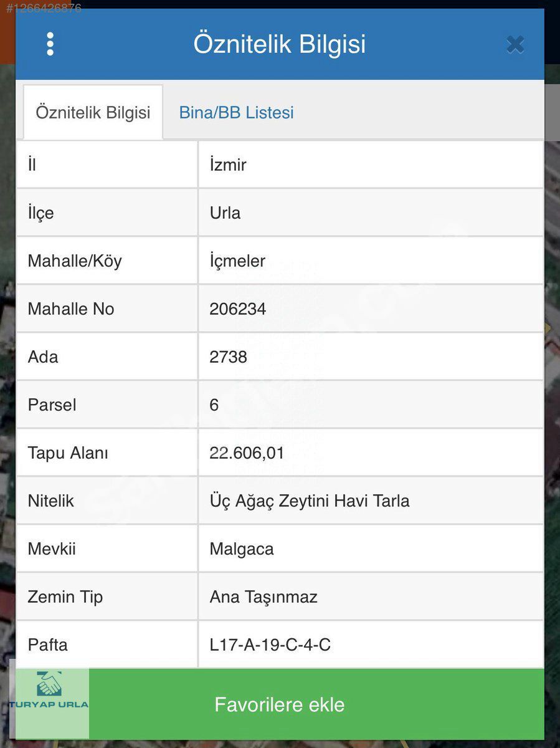Click the Öznitelik Bilgisi header title
560x748 pixels.
[x=279, y=44]
